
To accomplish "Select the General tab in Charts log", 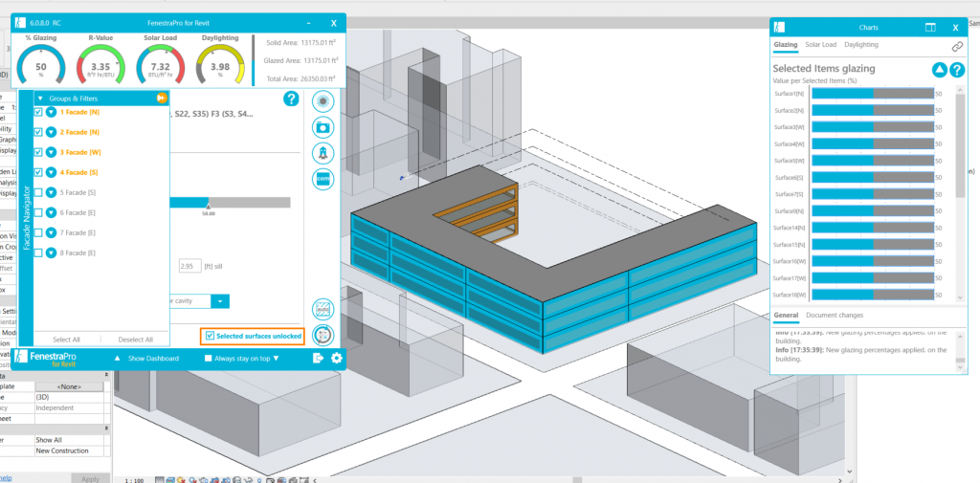I will [x=786, y=315].
